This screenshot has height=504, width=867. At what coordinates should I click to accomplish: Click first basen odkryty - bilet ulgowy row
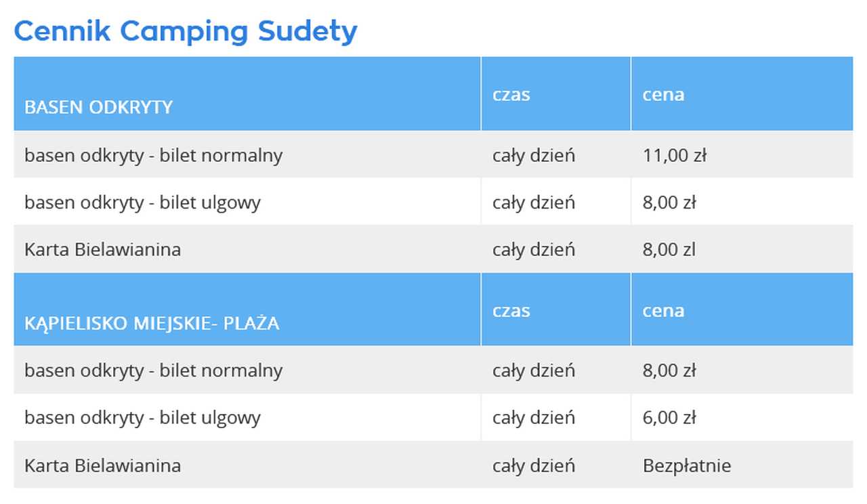pyautogui.click(x=433, y=202)
